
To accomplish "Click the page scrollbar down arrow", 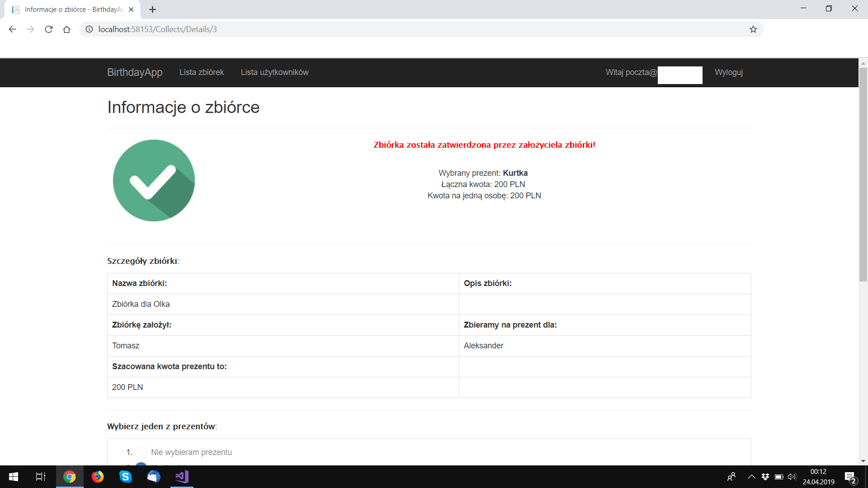I will click(x=863, y=461).
